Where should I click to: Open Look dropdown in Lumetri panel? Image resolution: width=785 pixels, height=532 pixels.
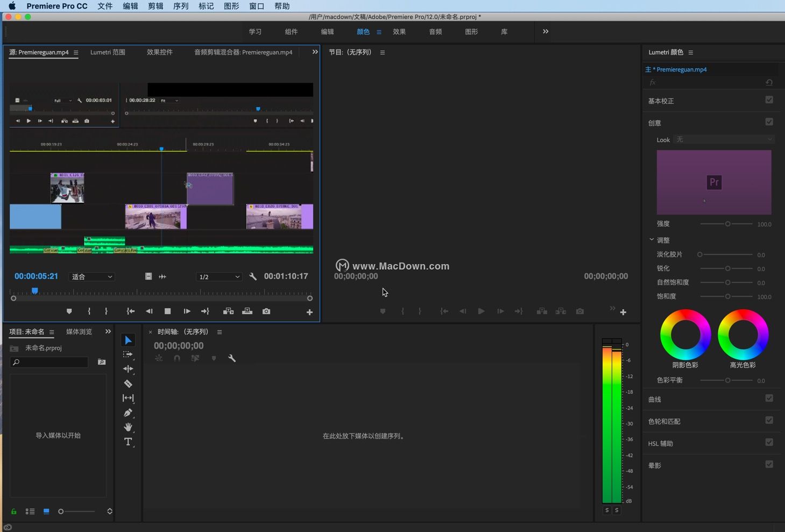coord(724,140)
